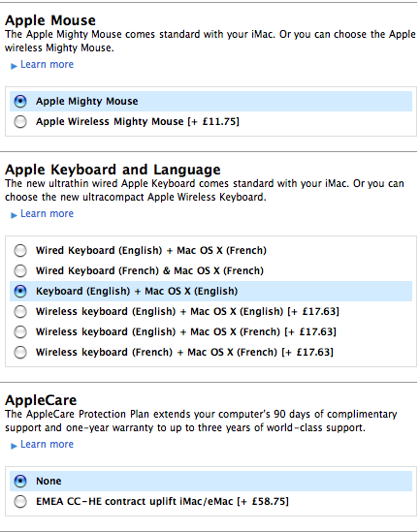This screenshot has height=532, width=420.
Task: Choose Apple Wireless Mighty Mouse option
Action: pos(20,121)
